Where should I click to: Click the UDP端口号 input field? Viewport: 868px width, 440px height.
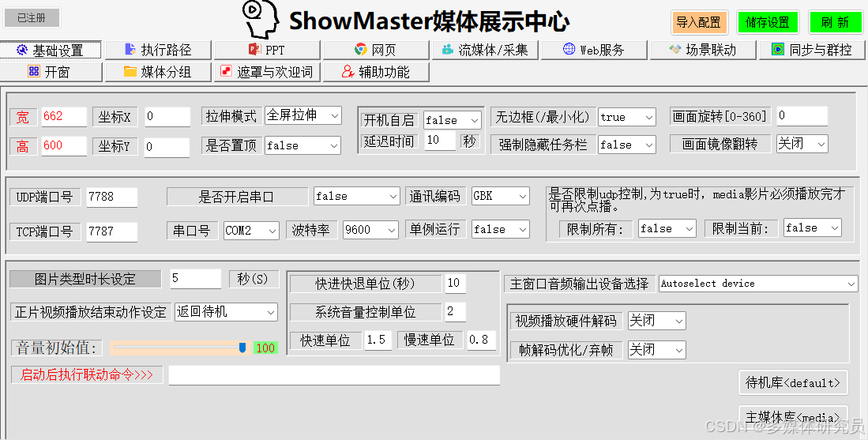(112, 197)
